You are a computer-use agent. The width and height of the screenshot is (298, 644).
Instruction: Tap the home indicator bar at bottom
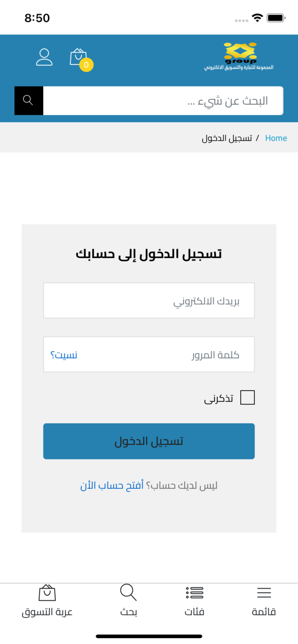(149, 635)
